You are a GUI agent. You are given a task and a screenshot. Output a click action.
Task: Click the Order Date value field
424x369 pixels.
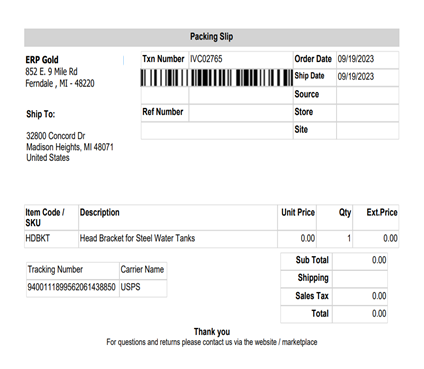[367, 59]
